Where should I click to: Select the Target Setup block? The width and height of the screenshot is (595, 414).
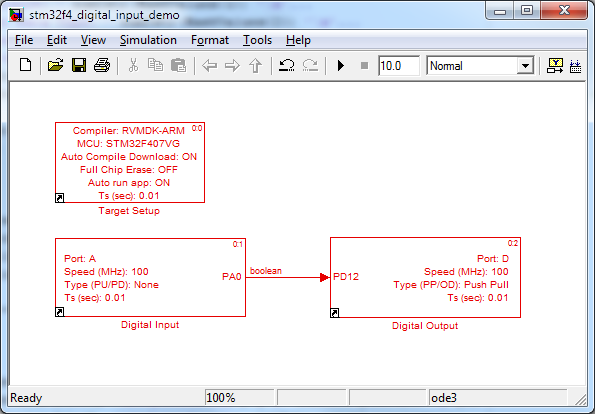coord(130,162)
